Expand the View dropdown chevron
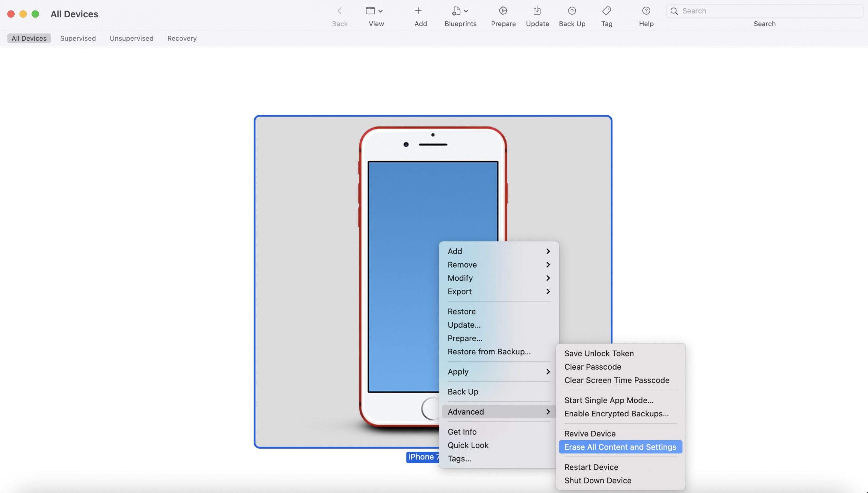 [x=380, y=11]
